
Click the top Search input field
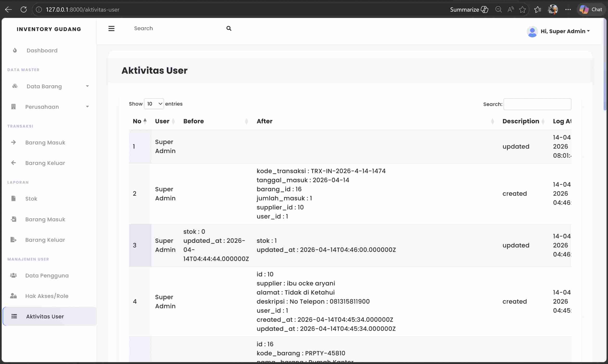(x=177, y=28)
